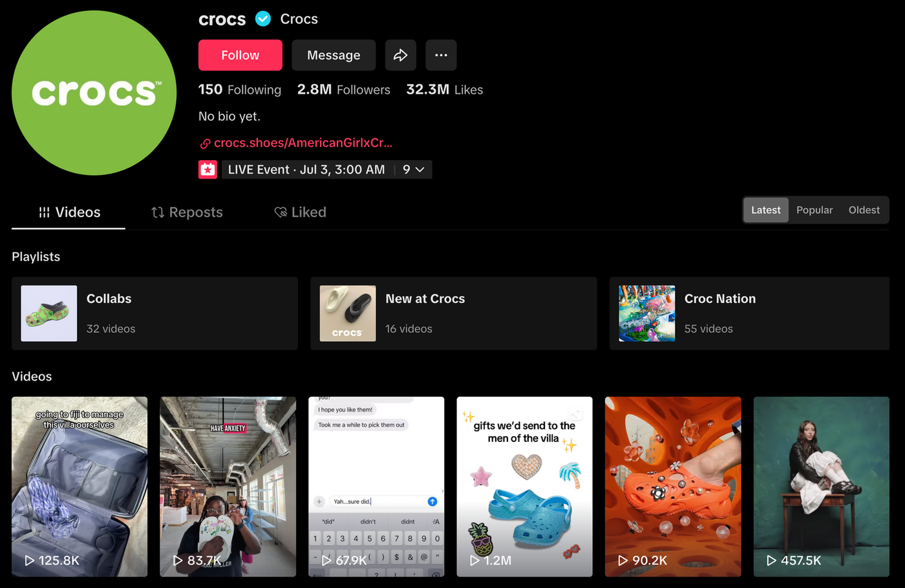Open the Collabs playlist thumbnail
The image size is (905, 588).
click(49, 313)
